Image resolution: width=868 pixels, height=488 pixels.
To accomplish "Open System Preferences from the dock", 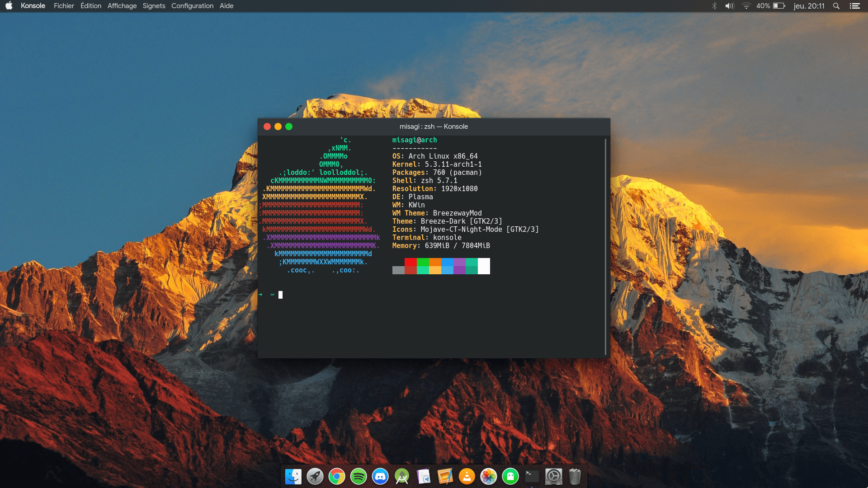I will point(554,476).
